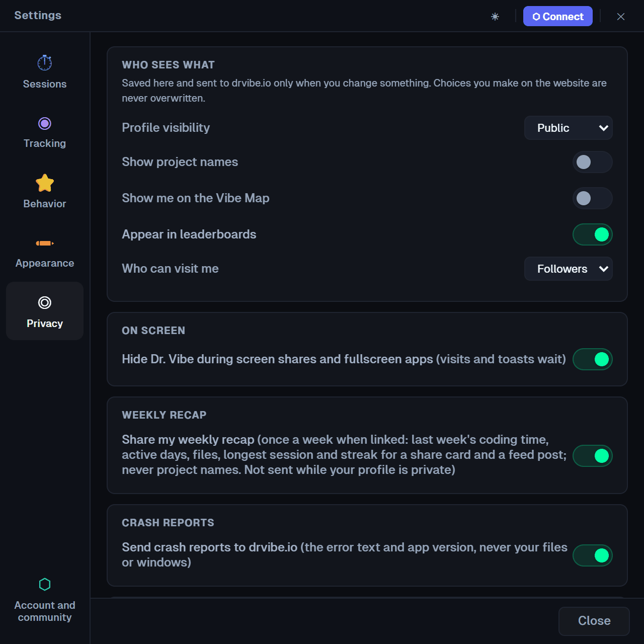Click the WEEKLY RECAP heading
Image resolution: width=644 pixels, height=644 pixels.
click(164, 415)
